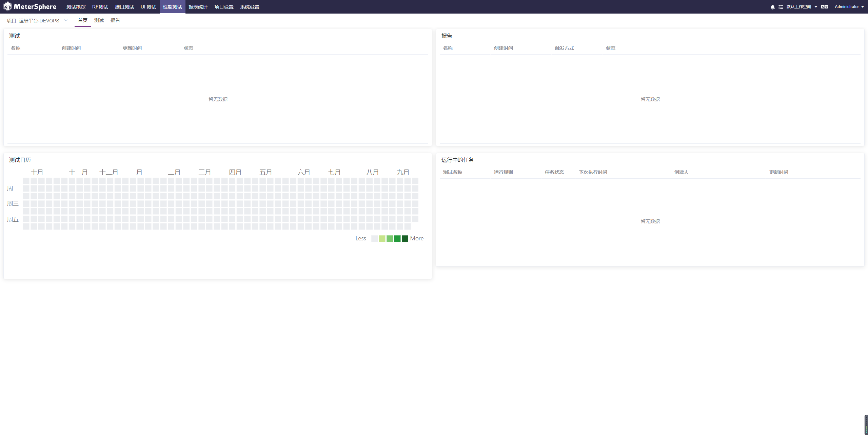Viewport: 868px width, 437px height.
Task: Click the right-edge floating handle icon
Action: point(866,425)
